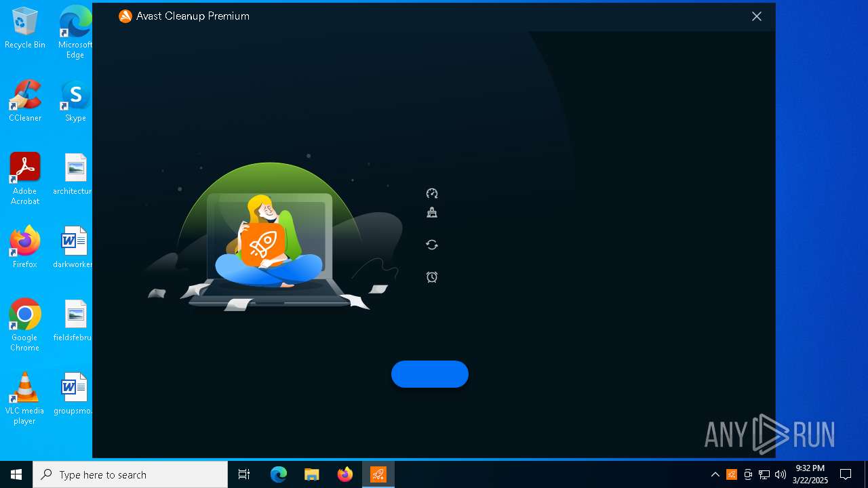Select the darkworker Word document

click(74, 247)
